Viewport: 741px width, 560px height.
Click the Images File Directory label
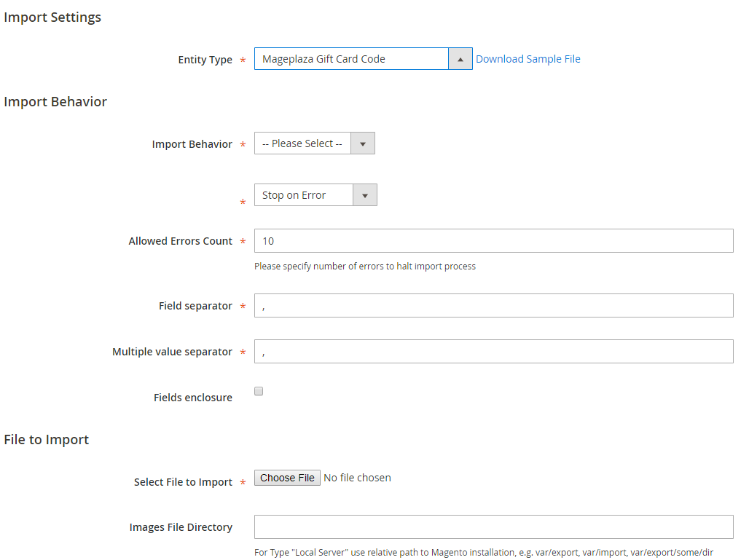point(181,527)
